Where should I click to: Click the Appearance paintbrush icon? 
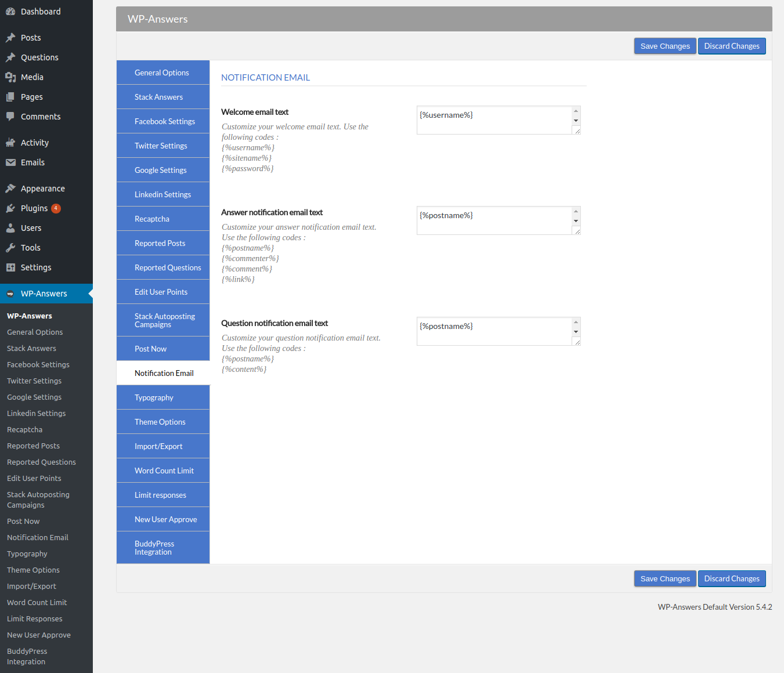10,189
